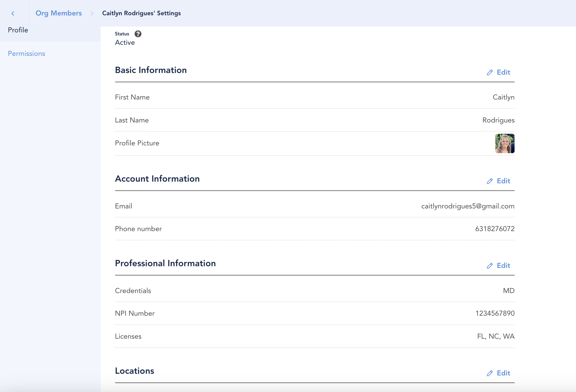
Task: Click the phone number 6318276072
Action: click(495, 229)
